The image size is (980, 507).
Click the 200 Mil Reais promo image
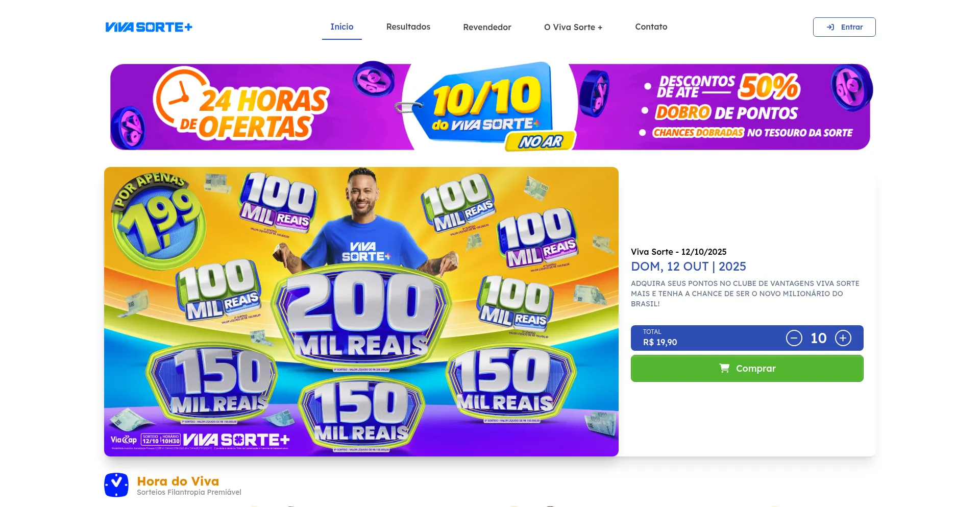click(x=361, y=311)
